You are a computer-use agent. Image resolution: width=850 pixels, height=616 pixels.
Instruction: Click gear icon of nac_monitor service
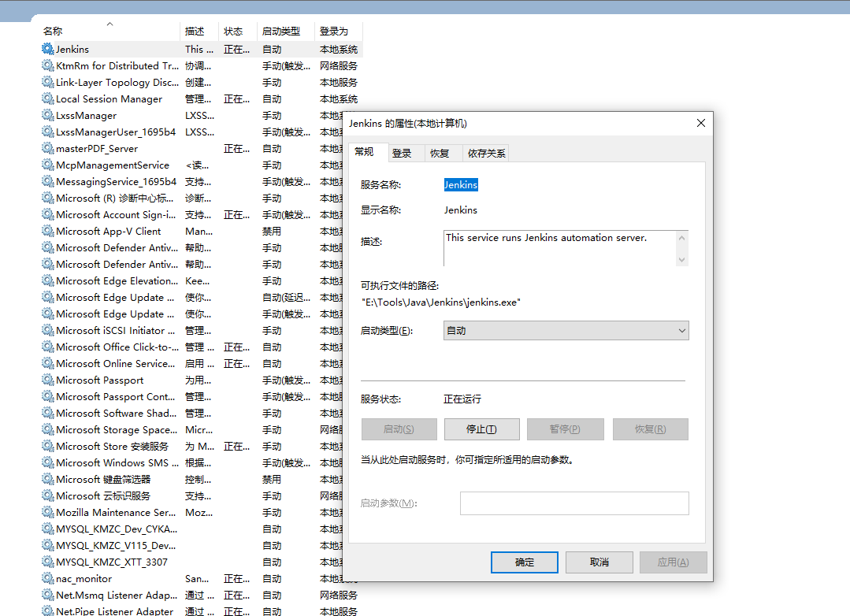pyautogui.click(x=48, y=578)
